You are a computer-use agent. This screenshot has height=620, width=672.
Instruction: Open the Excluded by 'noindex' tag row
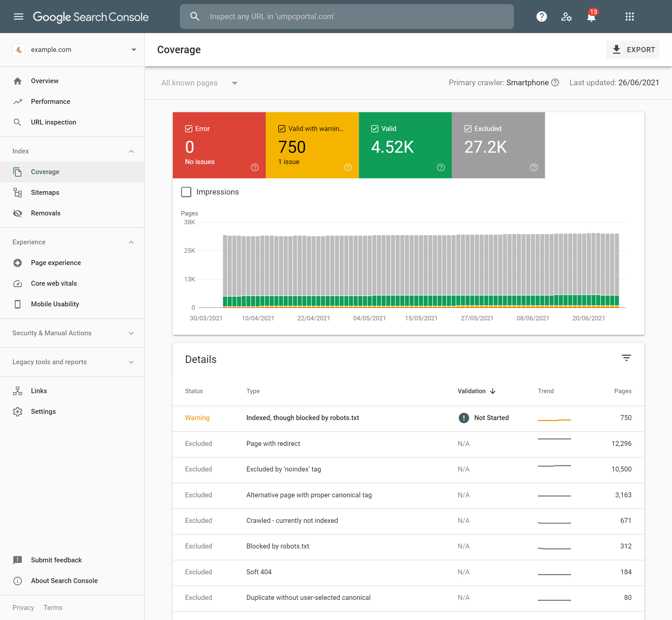(408, 469)
